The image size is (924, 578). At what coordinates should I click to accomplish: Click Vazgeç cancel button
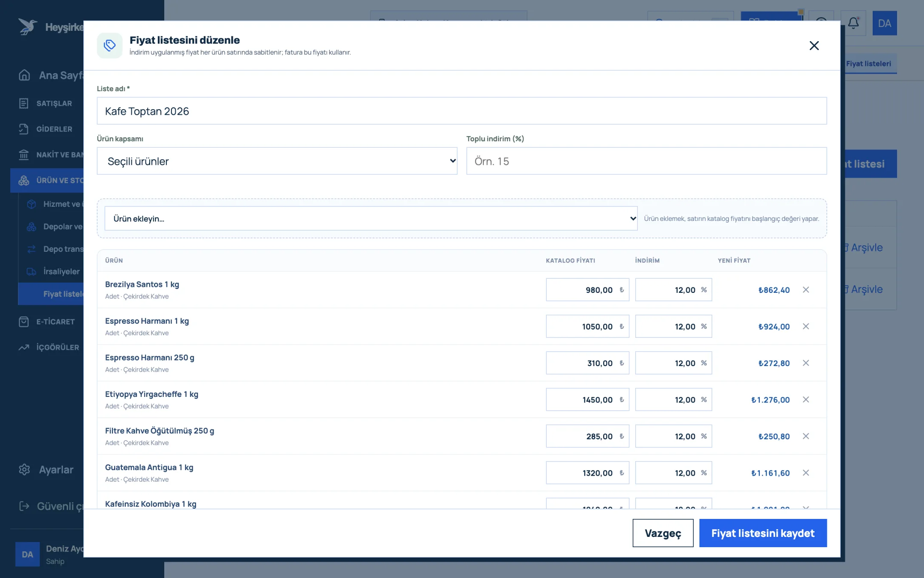pos(663,533)
